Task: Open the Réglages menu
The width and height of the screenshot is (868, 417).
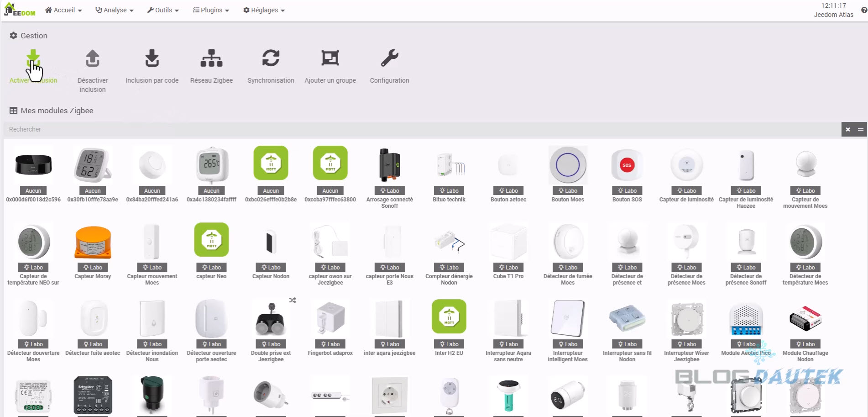Action: pos(264,10)
